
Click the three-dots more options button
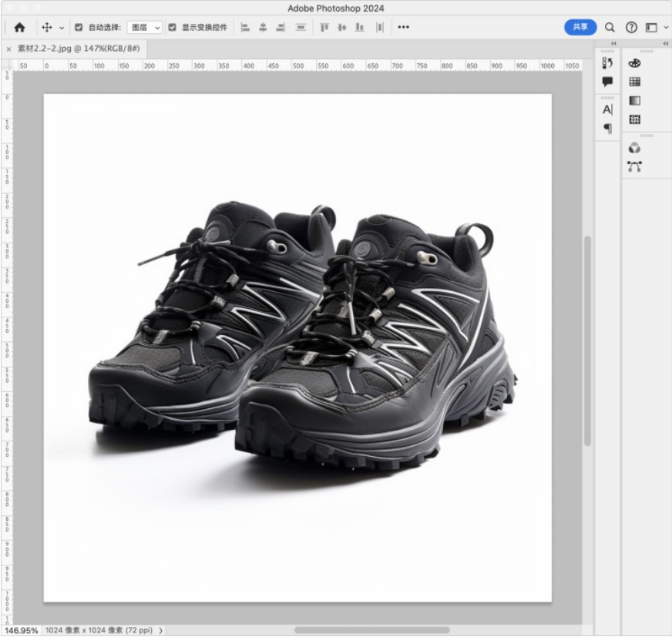[x=404, y=27]
